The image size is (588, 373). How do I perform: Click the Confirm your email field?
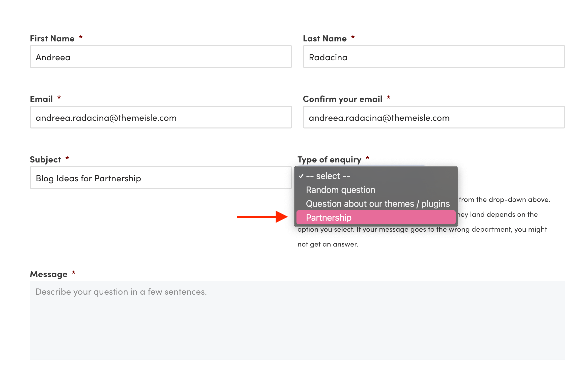pyautogui.click(x=434, y=117)
